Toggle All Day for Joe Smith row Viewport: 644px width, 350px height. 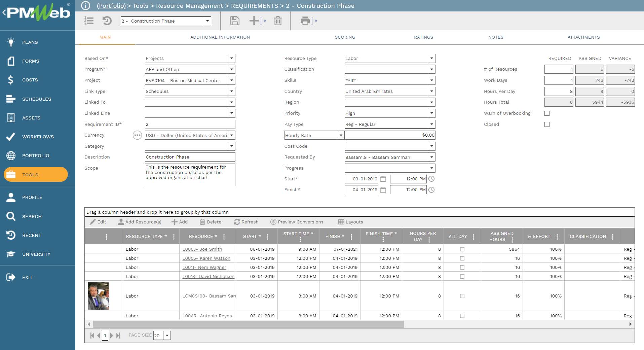point(462,249)
